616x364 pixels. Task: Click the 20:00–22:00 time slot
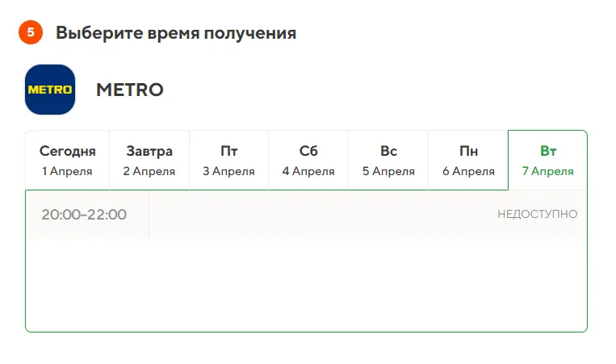tap(84, 215)
